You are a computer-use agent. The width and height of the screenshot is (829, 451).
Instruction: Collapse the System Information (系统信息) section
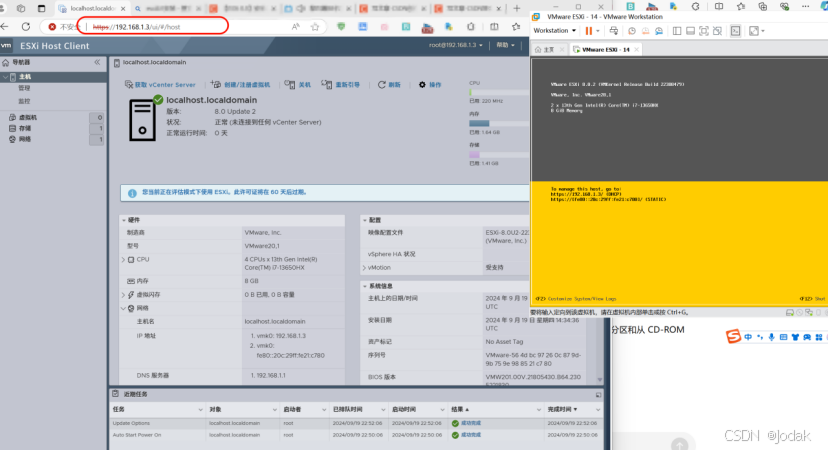pyautogui.click(x=364, y=286)
